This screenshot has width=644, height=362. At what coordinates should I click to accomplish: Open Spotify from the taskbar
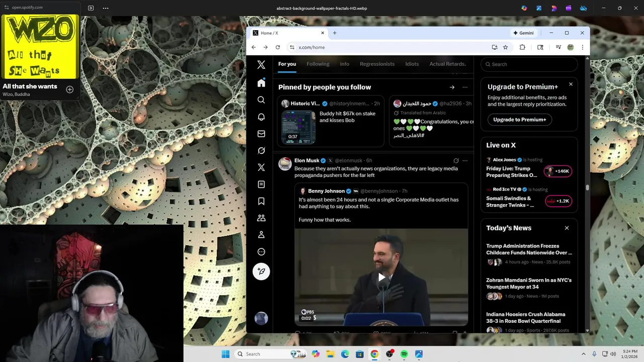coord(404,354)
